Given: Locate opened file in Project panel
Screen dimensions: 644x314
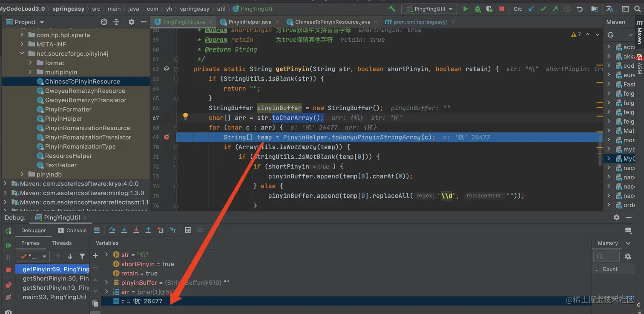Looking at the screenshot, I should click(x=104, y=22).
